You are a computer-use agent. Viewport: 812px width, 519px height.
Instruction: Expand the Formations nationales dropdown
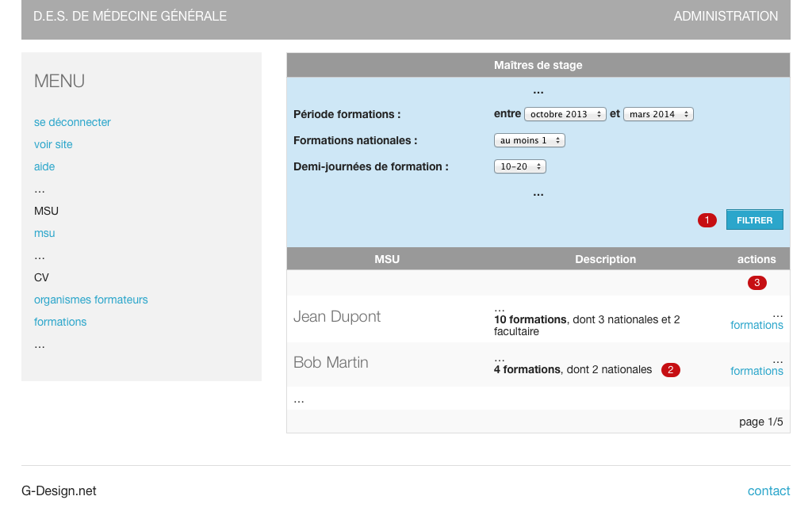(x=529, y=140)
